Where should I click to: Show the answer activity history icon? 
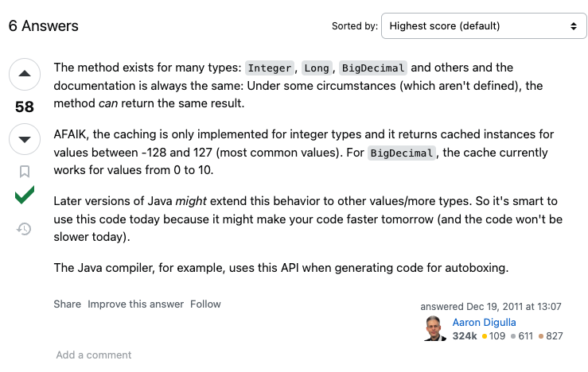[x=25, y=229]
